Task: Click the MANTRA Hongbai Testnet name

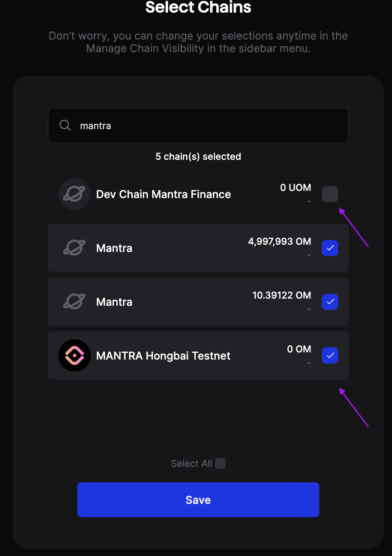Action: pyautogui.click(x=163, y=356)
